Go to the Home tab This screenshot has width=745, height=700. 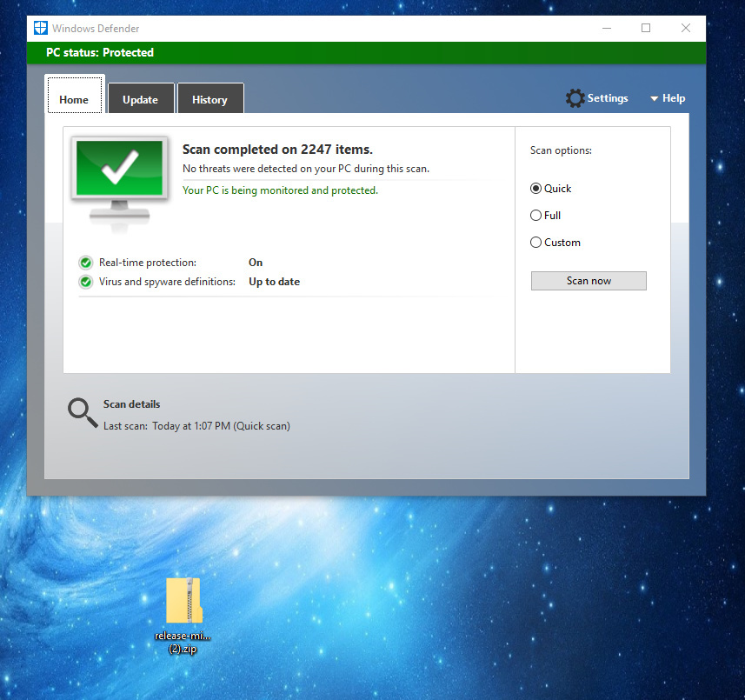pos(74,100)
